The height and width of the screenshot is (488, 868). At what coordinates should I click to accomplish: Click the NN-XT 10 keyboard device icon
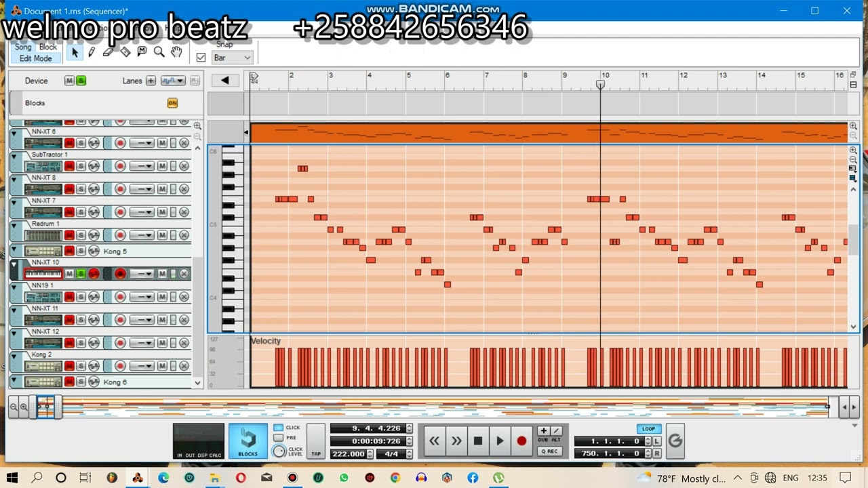(43, 274)
